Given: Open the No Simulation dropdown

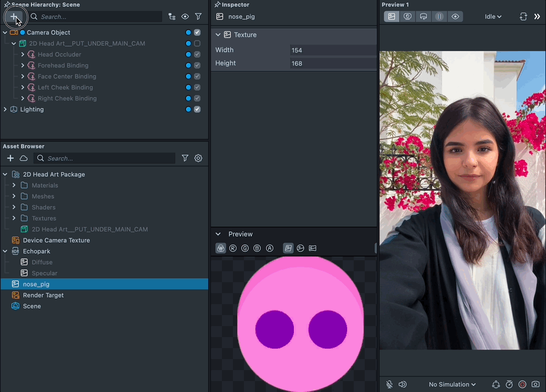Looking at the screenshot, I should [452, 384].
